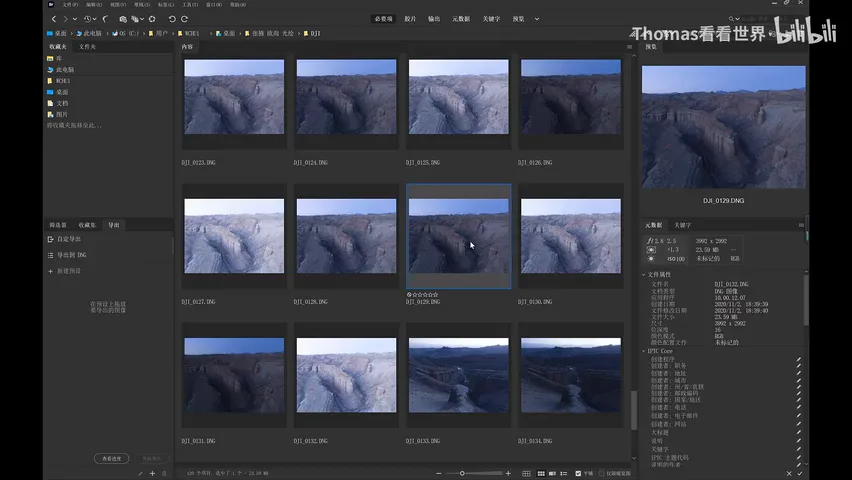
Task: Select thumbnail DJI_0123.DNG
Action: [x=234, y=97]
